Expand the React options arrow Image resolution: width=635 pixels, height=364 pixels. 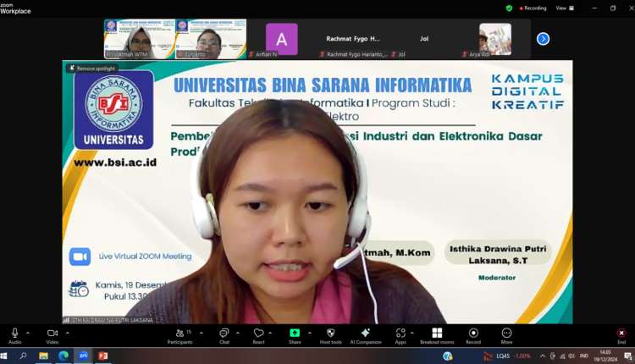tap(270, 333)
